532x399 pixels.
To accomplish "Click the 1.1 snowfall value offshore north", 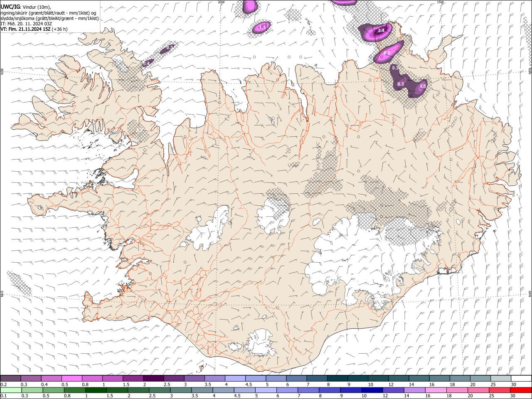I will click(262, 27).
